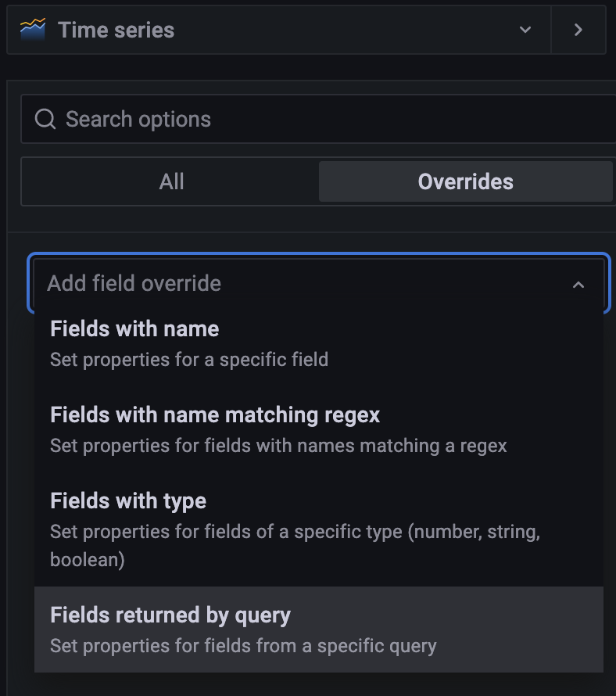Click the right arrow beside Time series
Screen dimensions: 616x696
tap(578, 30)
